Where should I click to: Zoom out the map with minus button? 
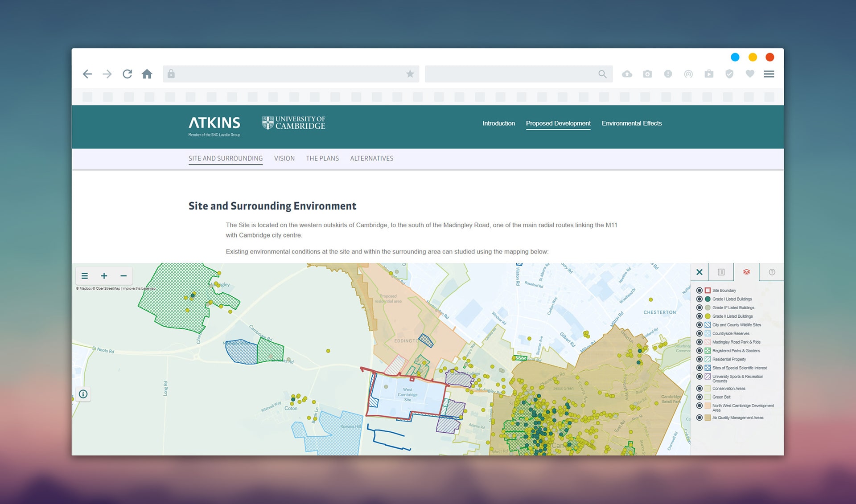(123, 276)
